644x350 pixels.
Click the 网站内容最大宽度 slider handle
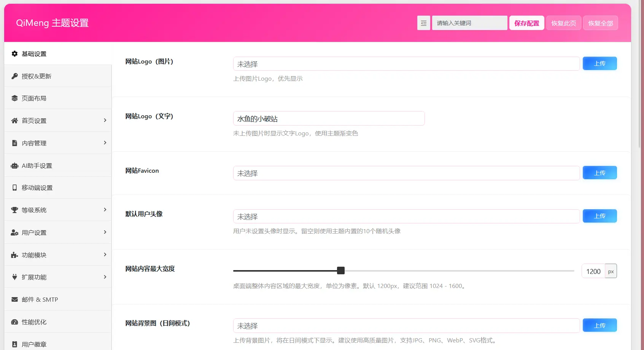point(341,270)
